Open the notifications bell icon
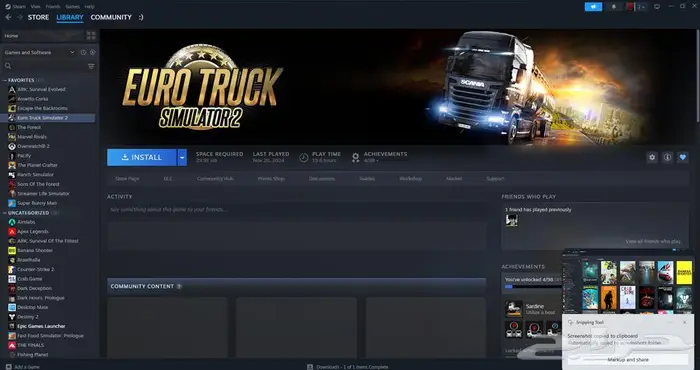Viewport: 700px width, 370px height. pyautogui.click(x=614, y=7)
